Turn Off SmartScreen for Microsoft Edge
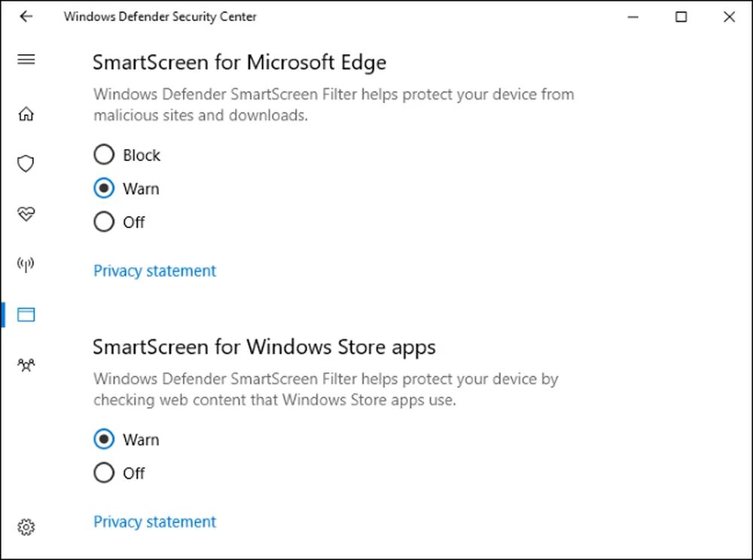The width and height of the screenshot is (753, 560). point(104,222)
